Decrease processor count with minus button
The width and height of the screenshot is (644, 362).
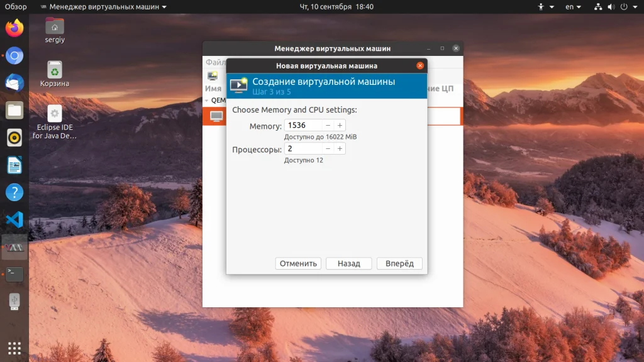328,148
